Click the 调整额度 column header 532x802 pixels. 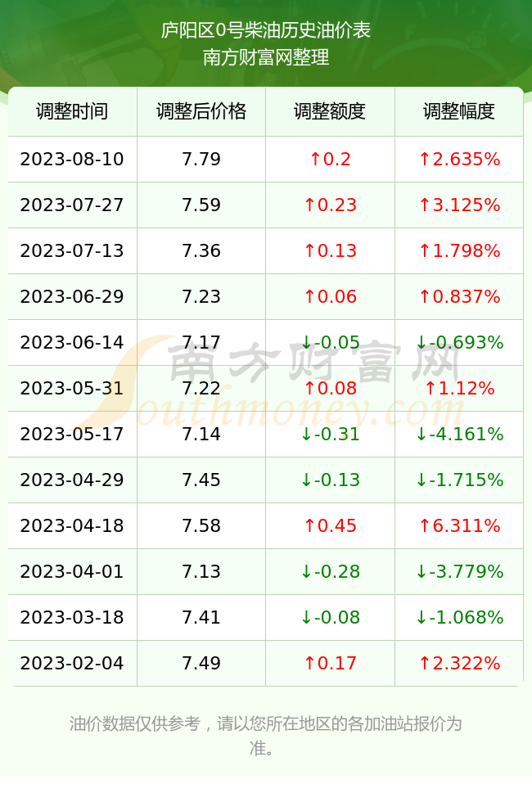330,111
